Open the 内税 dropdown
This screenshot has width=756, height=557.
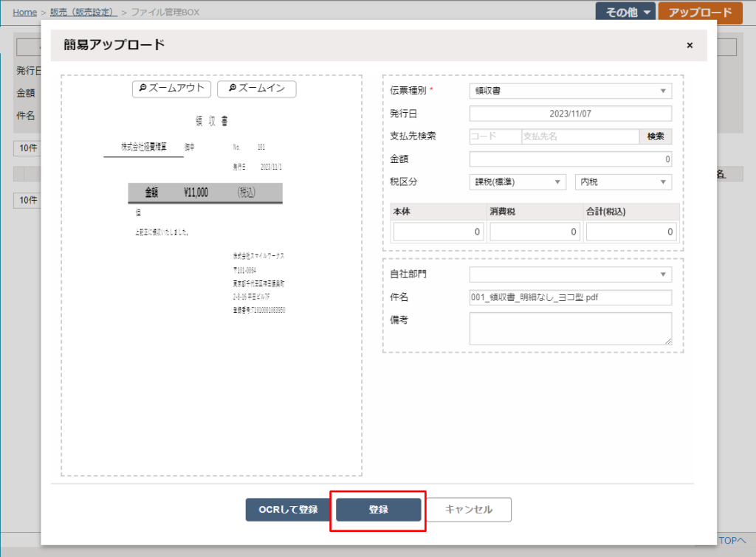623,181
